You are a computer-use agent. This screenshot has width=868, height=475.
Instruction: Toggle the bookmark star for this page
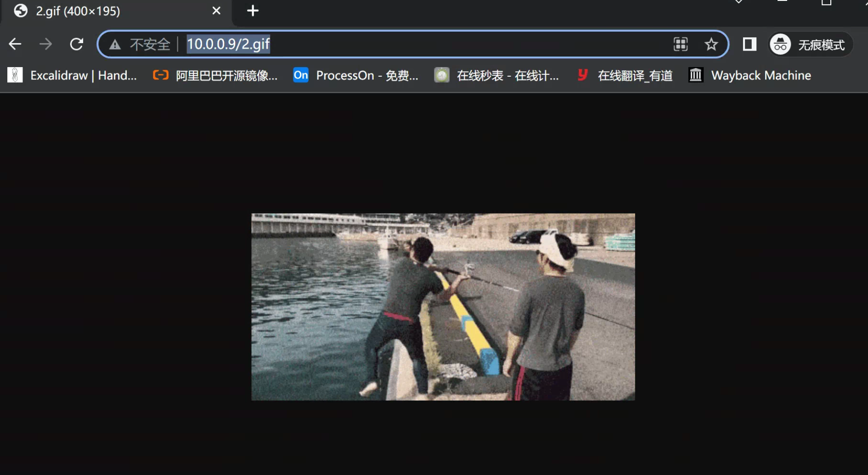(711, 44)
